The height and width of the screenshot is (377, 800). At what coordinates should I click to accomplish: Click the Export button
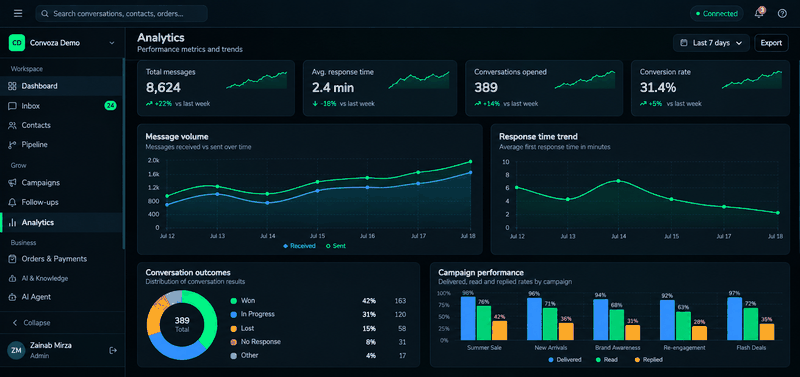click(x=771, y=43)
